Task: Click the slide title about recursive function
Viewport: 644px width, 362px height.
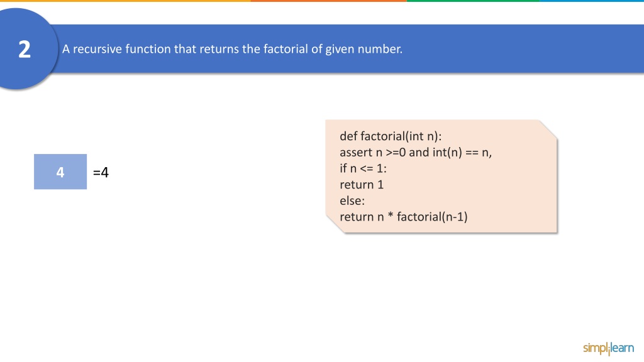Action: click(x=232, y=49)
